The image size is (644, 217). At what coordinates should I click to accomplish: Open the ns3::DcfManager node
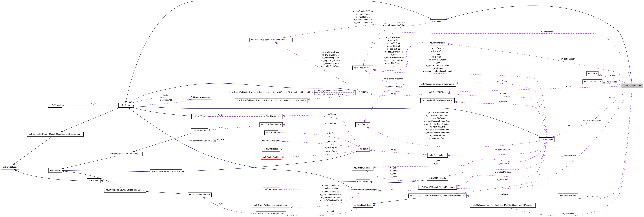pos(437,43)
